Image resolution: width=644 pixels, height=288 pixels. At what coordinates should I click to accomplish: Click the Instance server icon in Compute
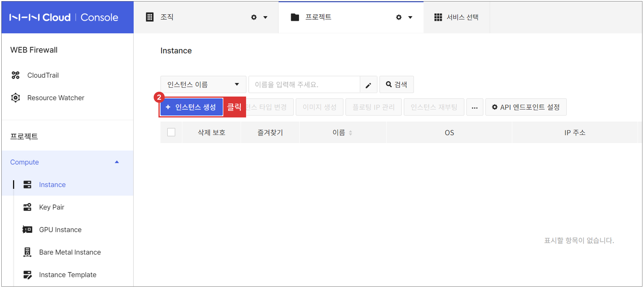click(28, 185)
